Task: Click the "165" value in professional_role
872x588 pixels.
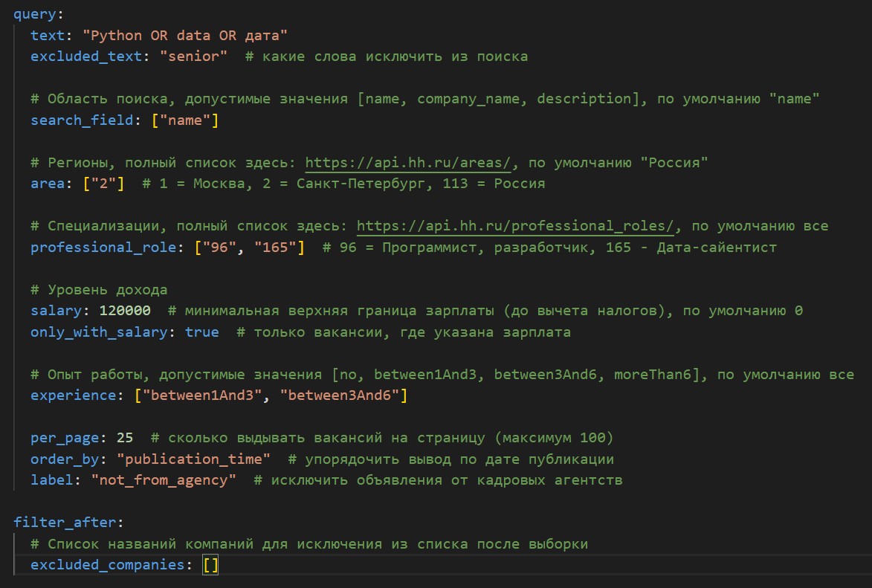Action: coord(275,247)
